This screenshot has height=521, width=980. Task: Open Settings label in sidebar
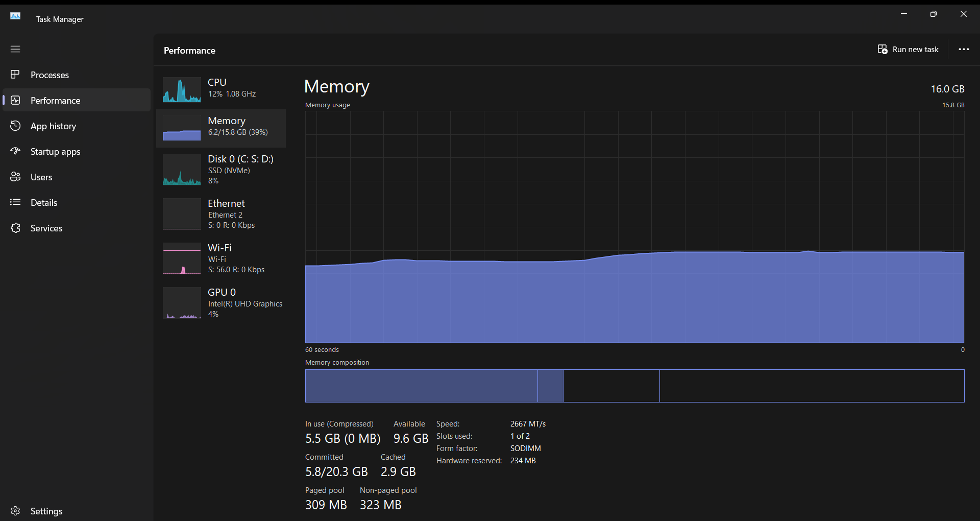point(46,511)
